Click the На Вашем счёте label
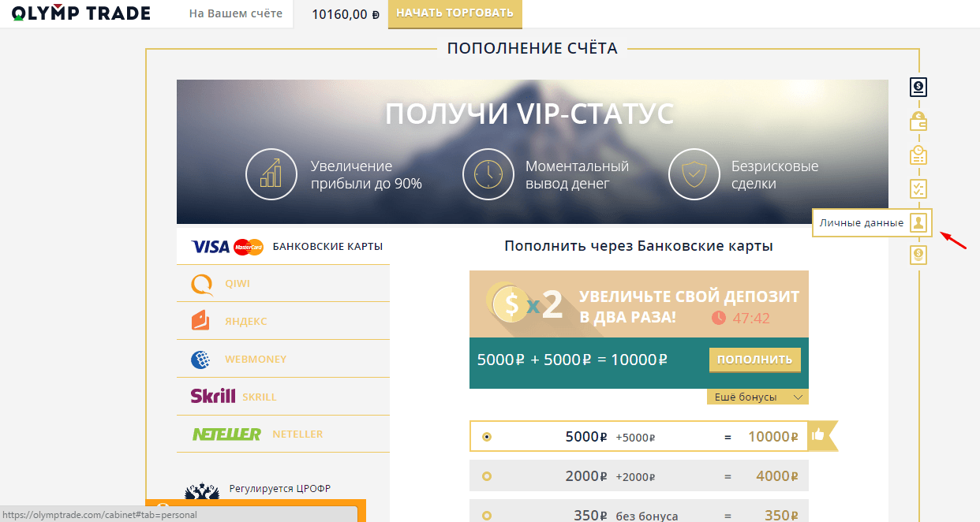This screenshot has width=980, height=522. [x=236, y=13]
